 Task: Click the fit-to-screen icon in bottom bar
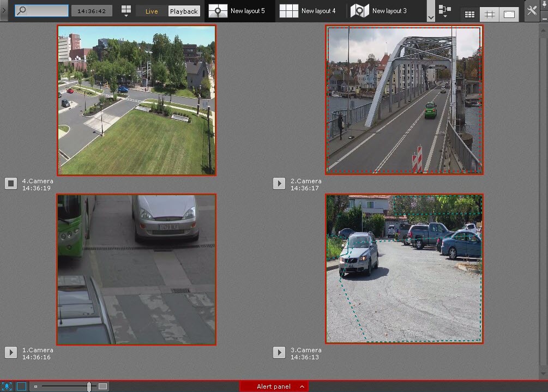(8, 386)
